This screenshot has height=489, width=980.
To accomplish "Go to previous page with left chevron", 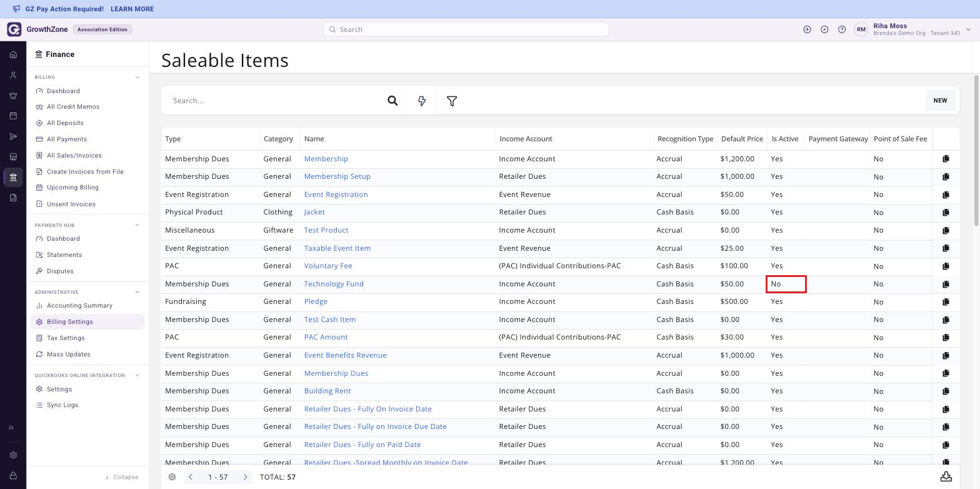I will pos(191,477).
